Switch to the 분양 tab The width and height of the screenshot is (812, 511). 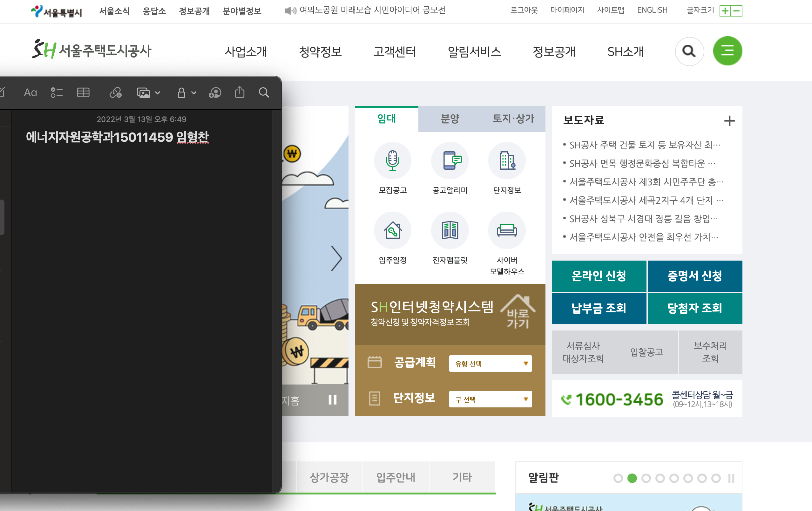(450, 119)
